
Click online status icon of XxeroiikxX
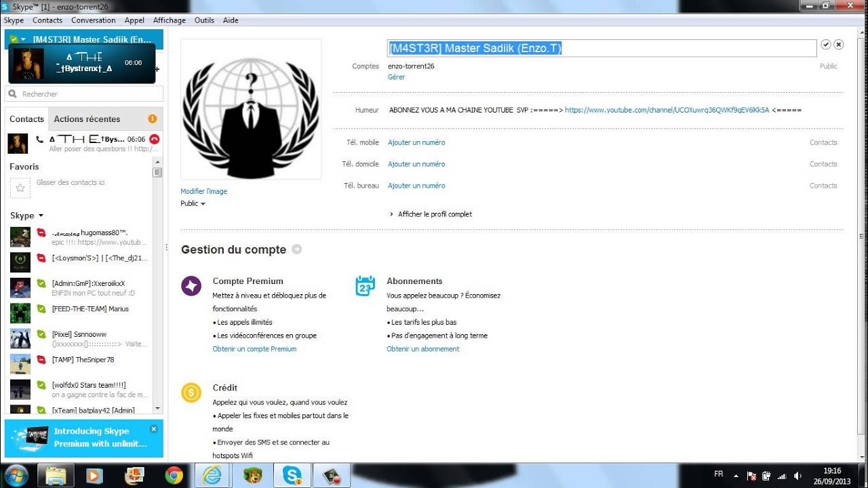click(x=41, y=283)
